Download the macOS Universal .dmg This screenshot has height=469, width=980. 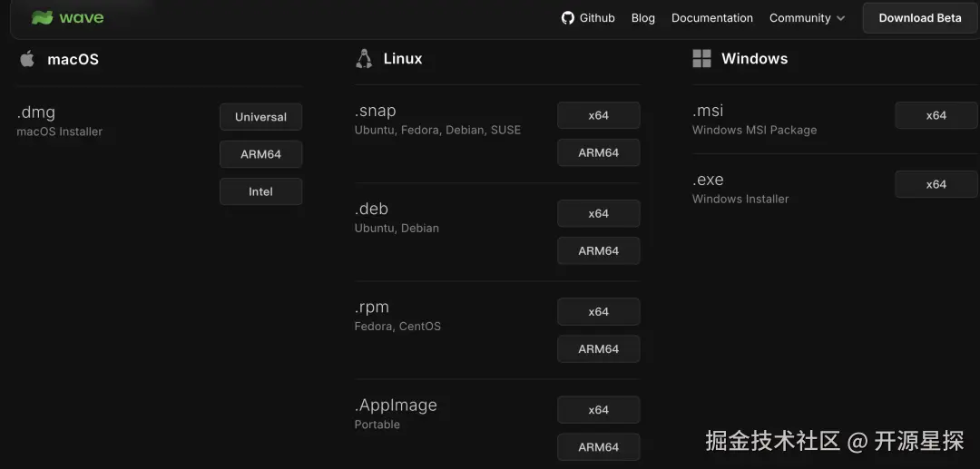pos(260,117)
